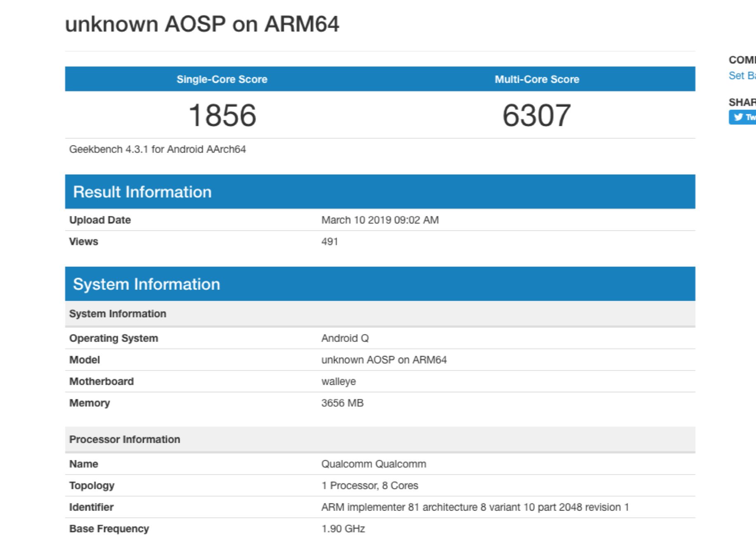Image resolution: width=756 pixels, height=555 pixels.
Task: Click the blue System Information section header
Action: pyautogui.click(x=146, y=284)
